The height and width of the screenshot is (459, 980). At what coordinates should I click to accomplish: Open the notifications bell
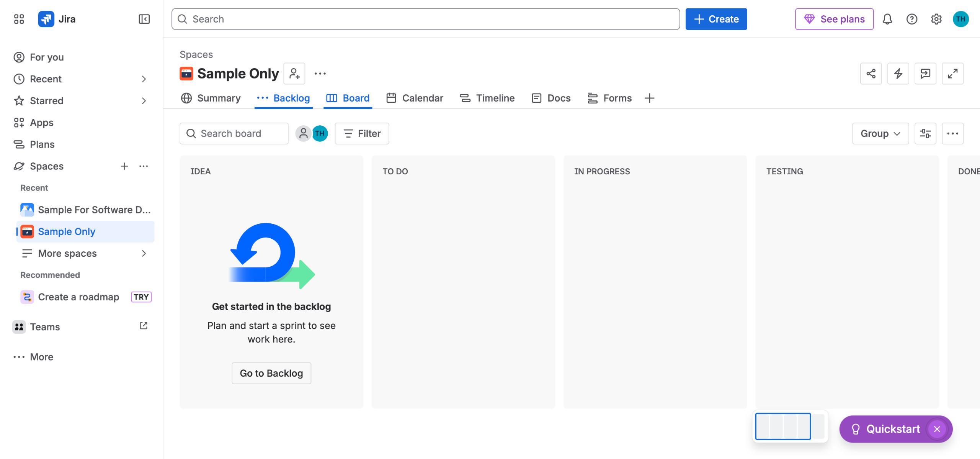[x=887, y=19]
